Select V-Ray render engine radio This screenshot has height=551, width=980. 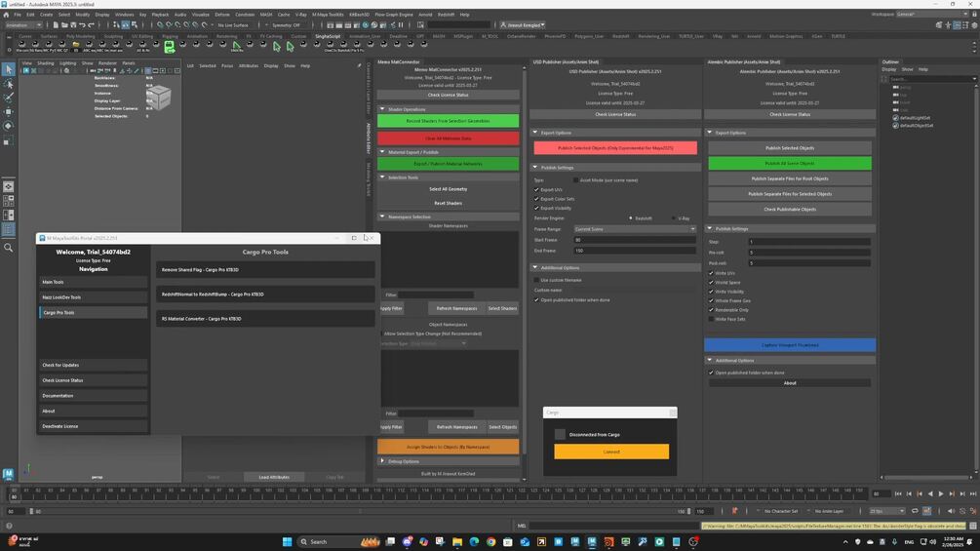coord(673,218)
